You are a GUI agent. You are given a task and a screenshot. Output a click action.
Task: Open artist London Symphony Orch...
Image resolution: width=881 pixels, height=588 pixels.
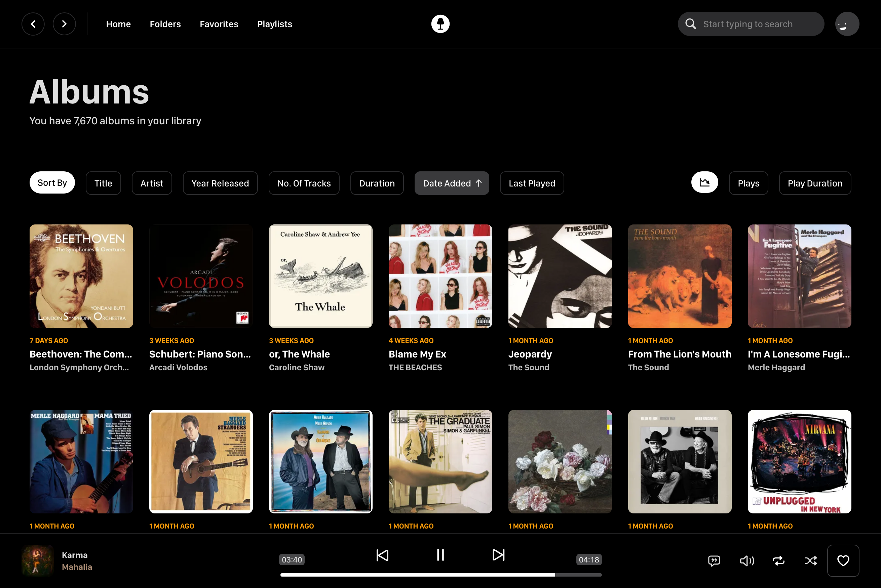pyautogui.click(x=79, y=368)
